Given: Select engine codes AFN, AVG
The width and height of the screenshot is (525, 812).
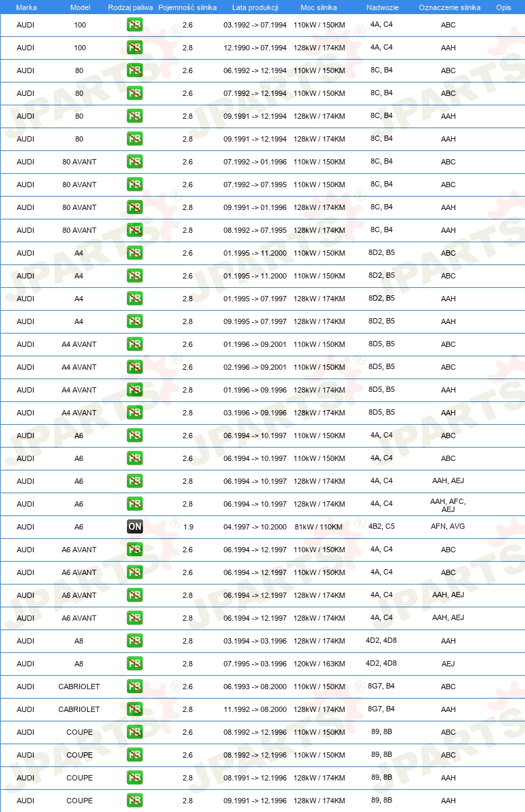Looking at the screenshot, I should coord(448,526).
